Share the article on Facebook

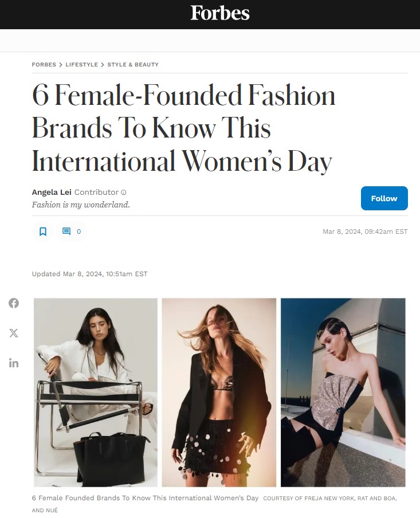point(14,303)
